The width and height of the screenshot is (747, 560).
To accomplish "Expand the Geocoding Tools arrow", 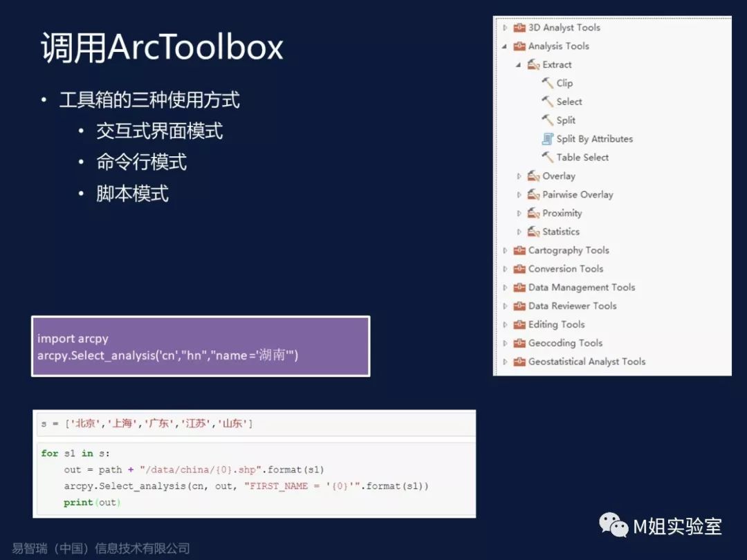I will (x=505, y=344).
